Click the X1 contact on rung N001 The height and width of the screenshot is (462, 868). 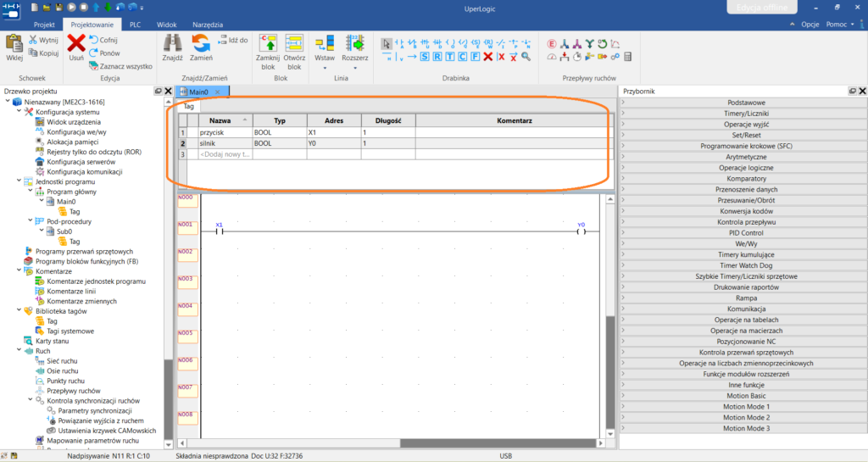(x=220, y=231)
